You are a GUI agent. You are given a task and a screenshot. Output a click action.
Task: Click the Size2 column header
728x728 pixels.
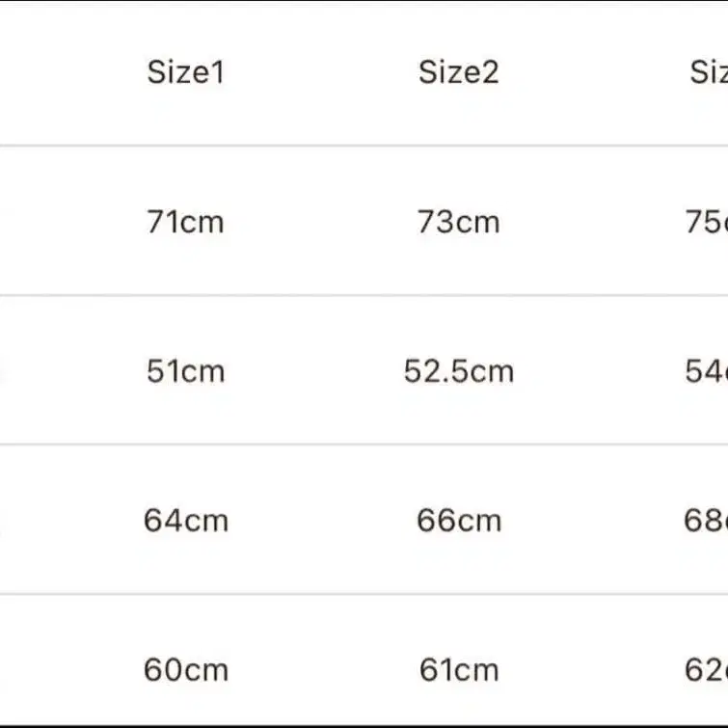click(x=458, y=72)
